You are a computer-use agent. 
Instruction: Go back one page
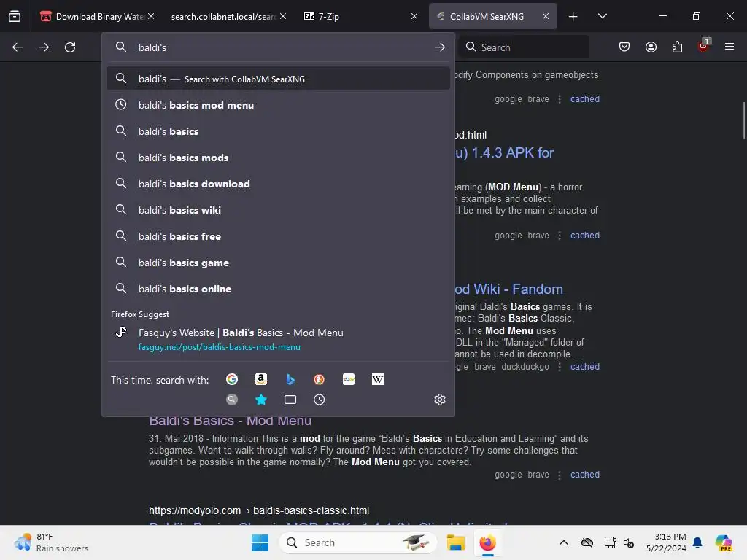point(18,47)
